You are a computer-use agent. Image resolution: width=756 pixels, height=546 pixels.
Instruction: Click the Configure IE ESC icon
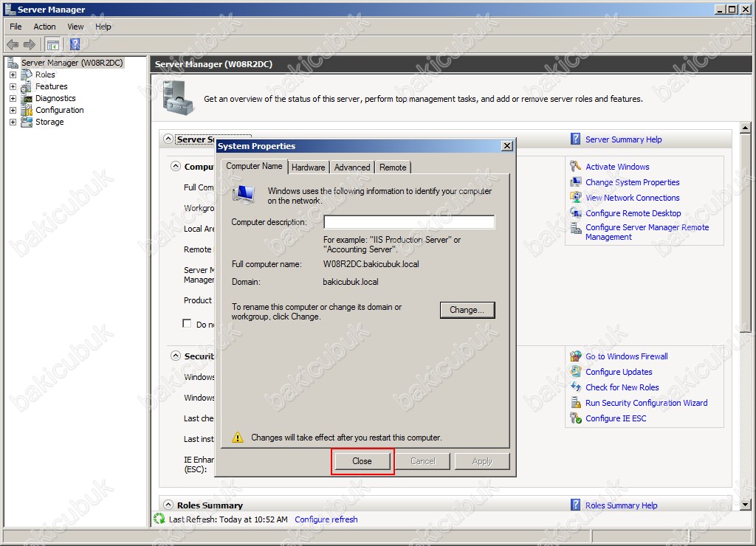(x=576, y=418)
